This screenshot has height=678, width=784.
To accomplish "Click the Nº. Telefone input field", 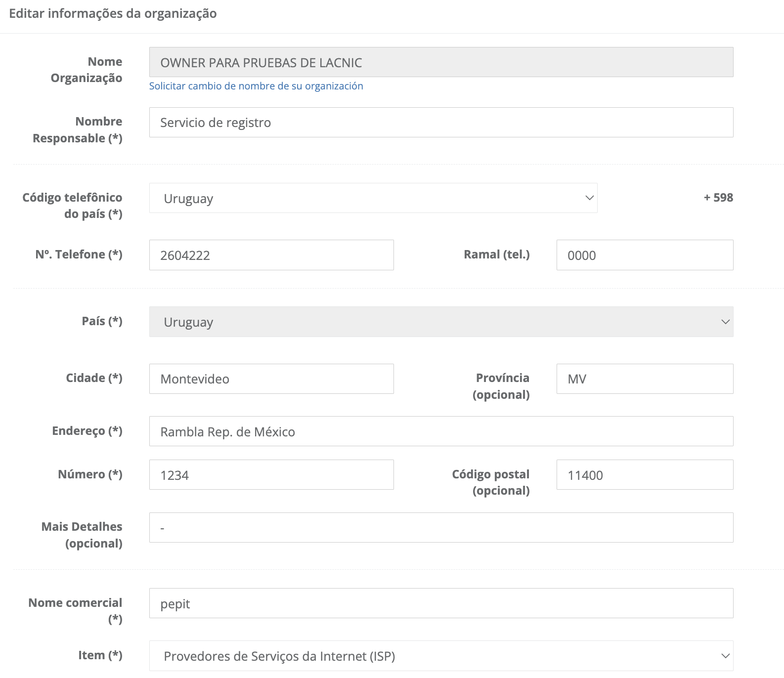I will pos(271,255).
